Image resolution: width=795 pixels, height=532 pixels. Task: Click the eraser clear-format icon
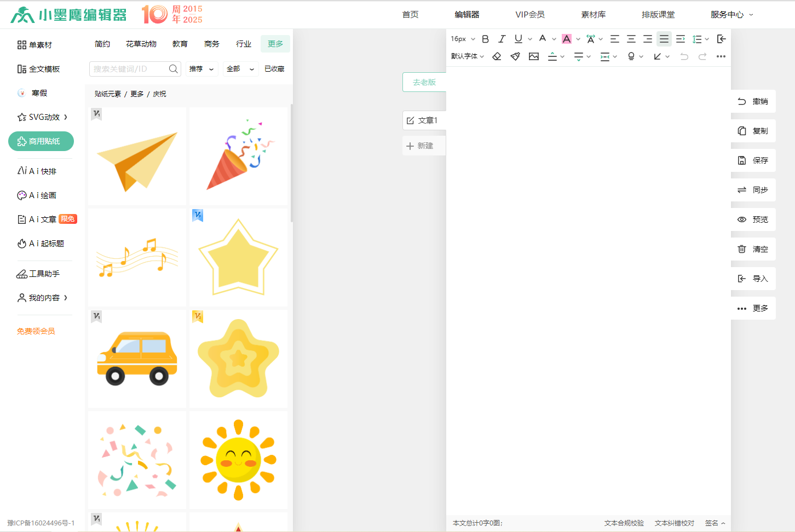497,56
